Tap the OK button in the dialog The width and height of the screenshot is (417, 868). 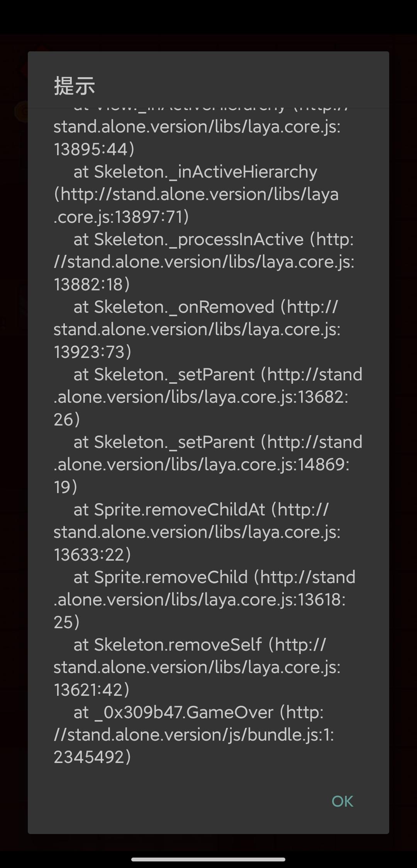pos(342,801)
